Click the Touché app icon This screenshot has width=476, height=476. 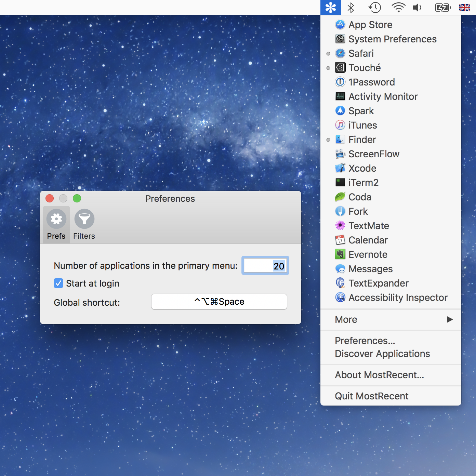click(x=340, y=68)
